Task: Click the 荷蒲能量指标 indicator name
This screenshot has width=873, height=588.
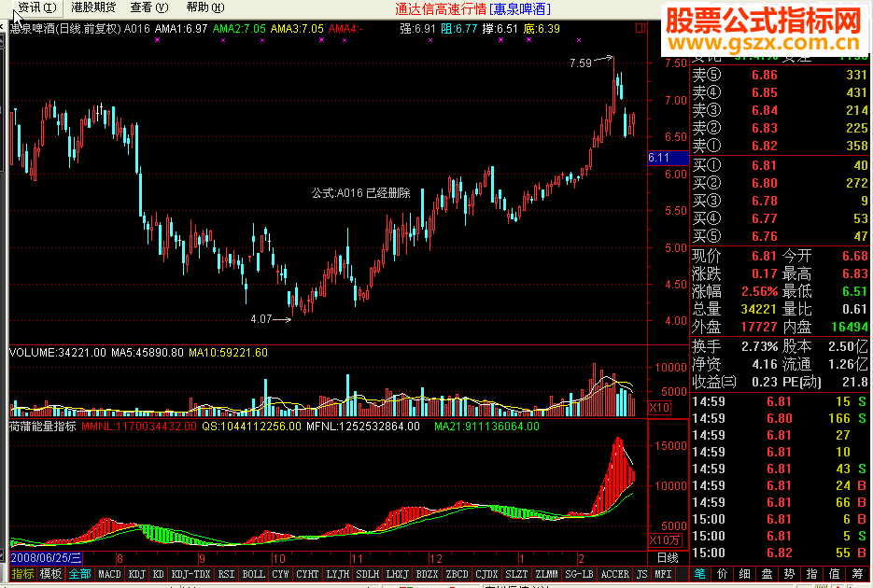Action: 43,427
